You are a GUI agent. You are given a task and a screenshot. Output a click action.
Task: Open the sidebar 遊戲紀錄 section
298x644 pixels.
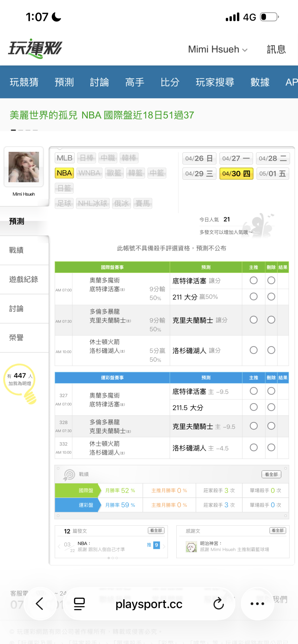[24, 279]
